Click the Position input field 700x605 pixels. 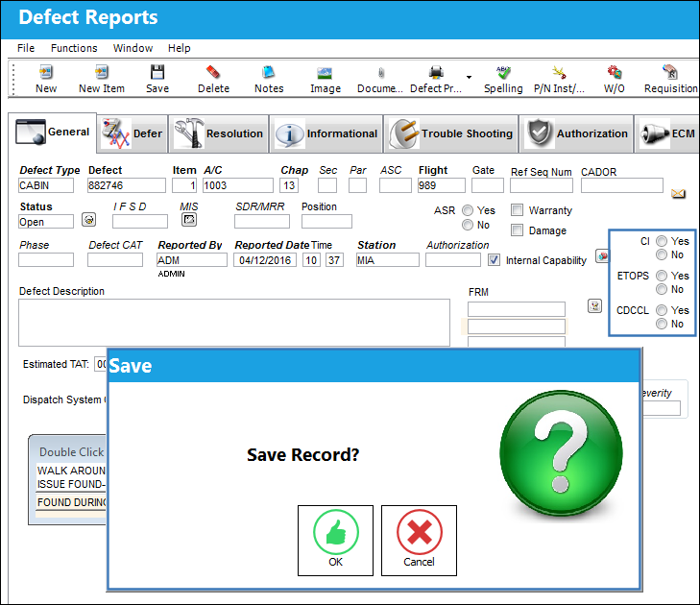326,222
